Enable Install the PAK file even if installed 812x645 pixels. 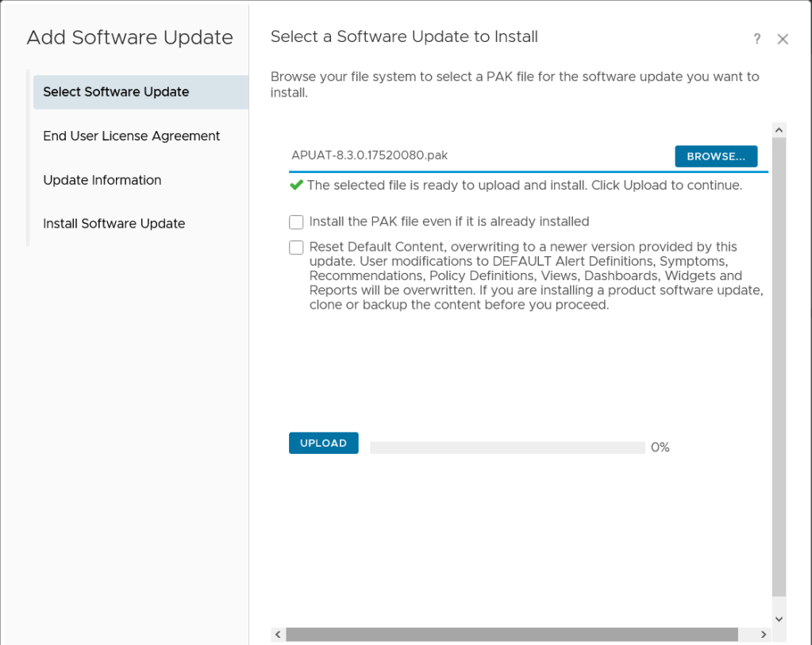point(296,222)
